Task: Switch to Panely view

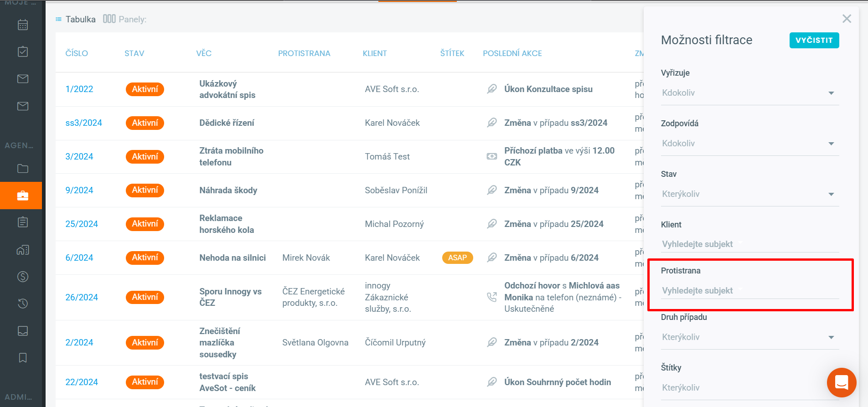Action: pos(125,19)
